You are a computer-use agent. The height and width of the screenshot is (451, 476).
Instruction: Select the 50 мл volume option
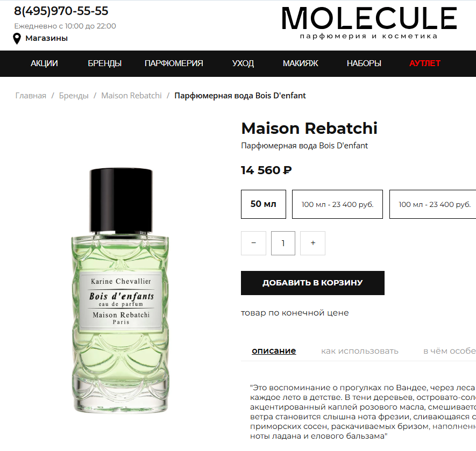tap(264, 204)
